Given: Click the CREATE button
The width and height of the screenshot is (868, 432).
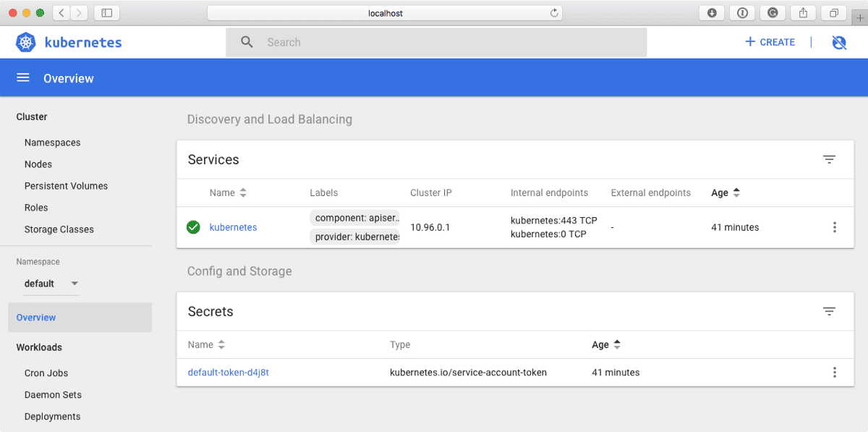Looking at the screenshot, I should pyautogui.click(x=769, y=42).
